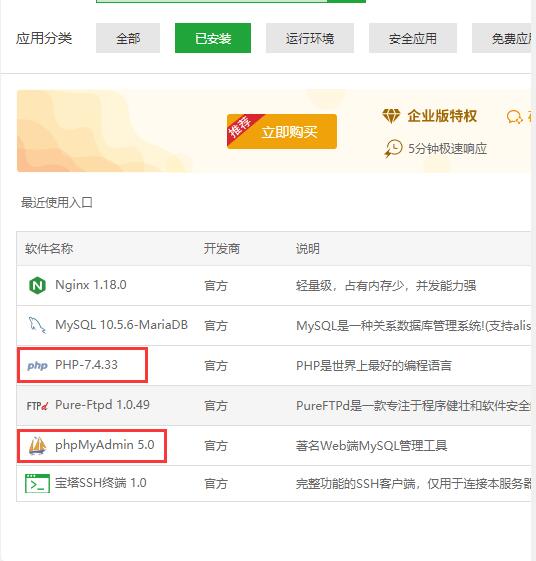The width and height of the screenshot is (536, 561).
Task: Click 官方 in the 宝塔SSH终端 row
Action: (x=216, y=484)
